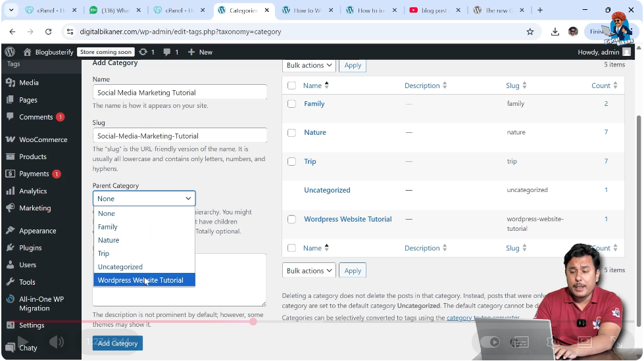Open Plugins in the sidebar
Screen dimensions: 644x361
[30, 248]
